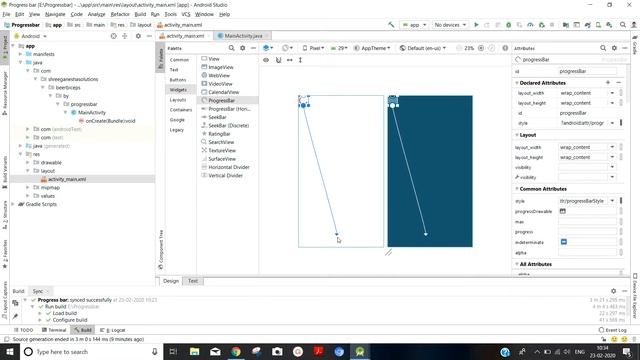
Task: Search the palette with the magnifier icon
Action: pyautogui.click(x=231, y=48)
